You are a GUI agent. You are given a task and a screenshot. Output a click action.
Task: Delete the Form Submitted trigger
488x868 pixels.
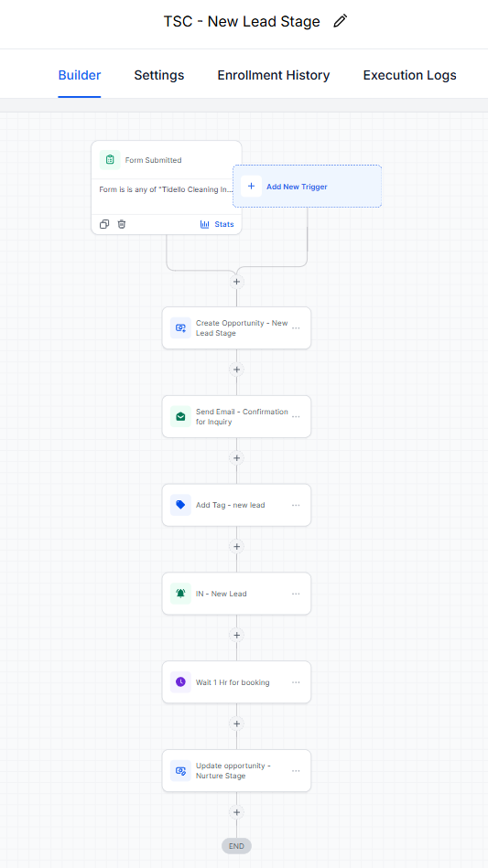[x=122, y=224]
